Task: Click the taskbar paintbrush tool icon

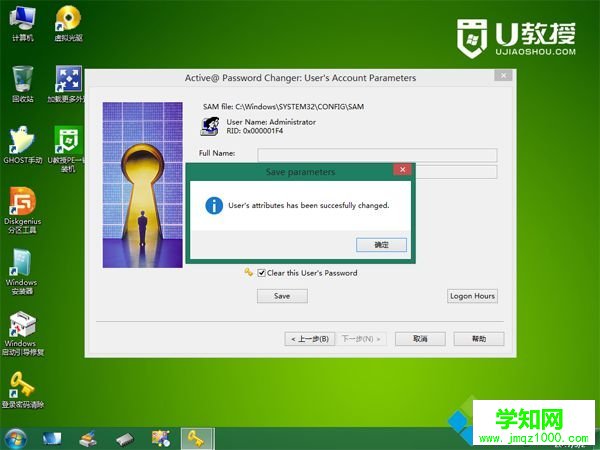Action: point(88,439)
